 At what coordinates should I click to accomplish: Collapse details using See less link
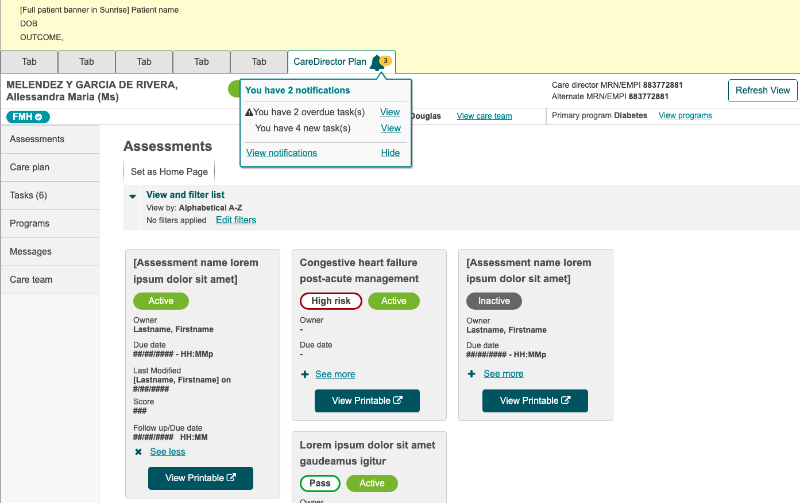click(x=167, y=452)
